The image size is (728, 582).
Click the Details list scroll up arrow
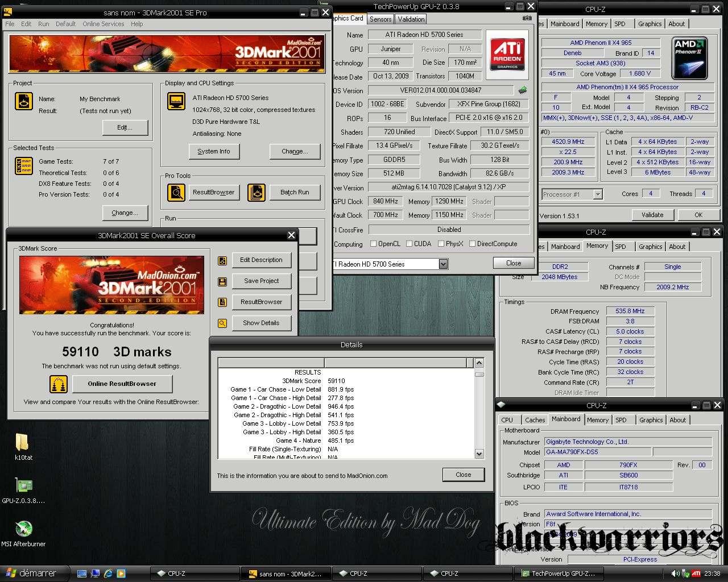pos(479,363)
